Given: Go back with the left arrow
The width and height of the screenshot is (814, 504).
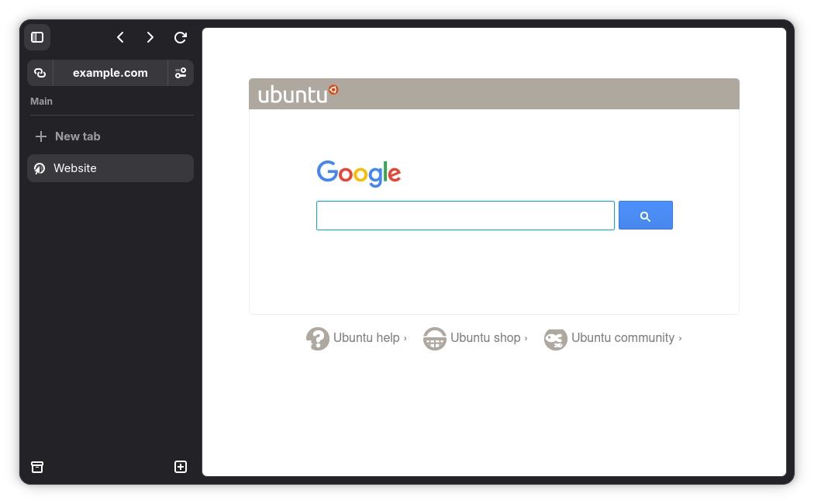Looking at the screenshot, I should point(120,37).
